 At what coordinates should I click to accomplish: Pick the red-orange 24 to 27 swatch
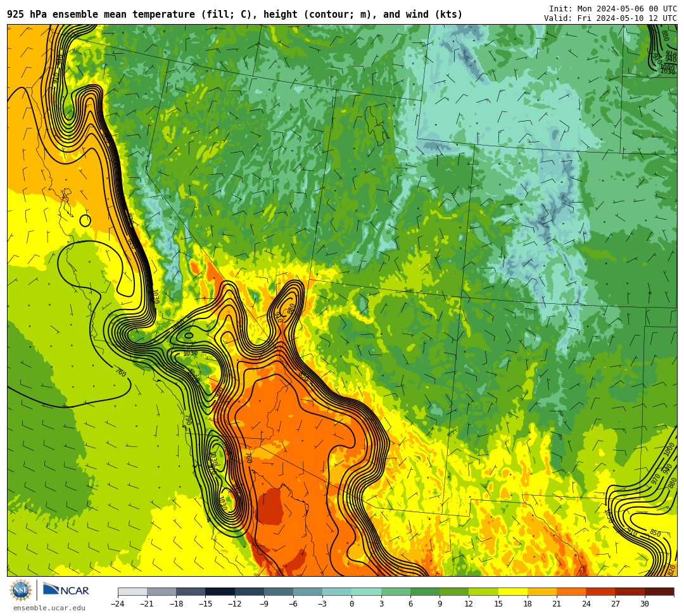coord(600,591)
